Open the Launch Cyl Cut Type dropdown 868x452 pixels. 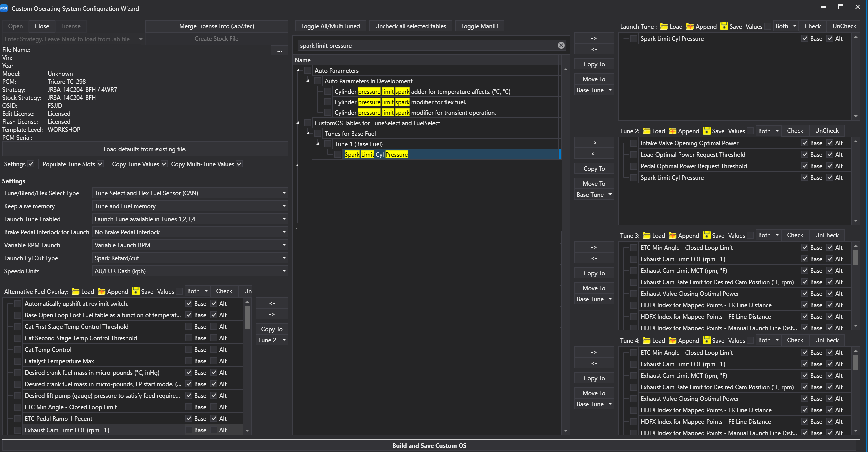[190, 258]
